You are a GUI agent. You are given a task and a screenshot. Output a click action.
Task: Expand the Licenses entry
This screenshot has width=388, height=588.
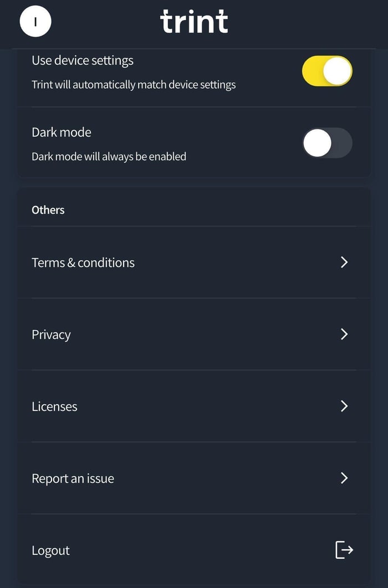tap(194, 406)
